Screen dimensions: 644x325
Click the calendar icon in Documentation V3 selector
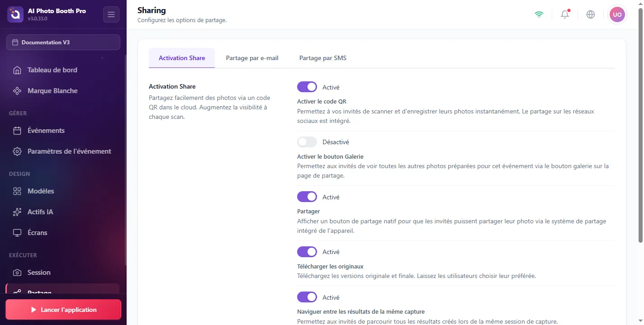point(15,42)
